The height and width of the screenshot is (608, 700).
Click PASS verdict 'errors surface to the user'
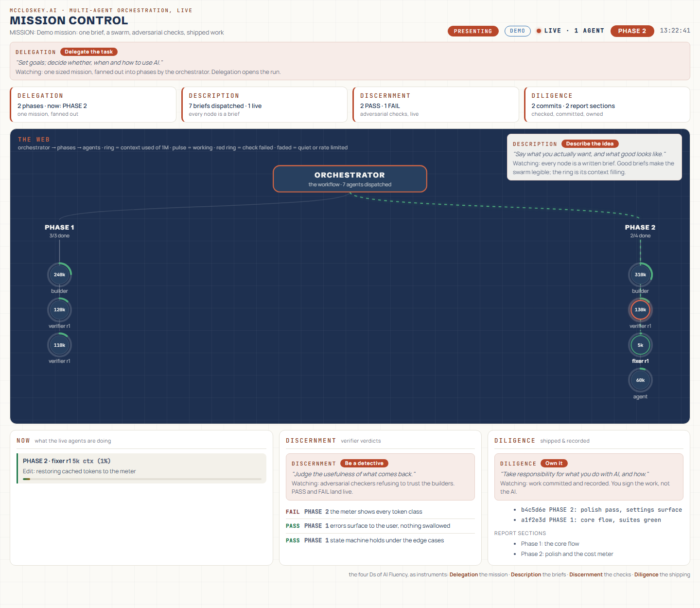pos(380,526)
